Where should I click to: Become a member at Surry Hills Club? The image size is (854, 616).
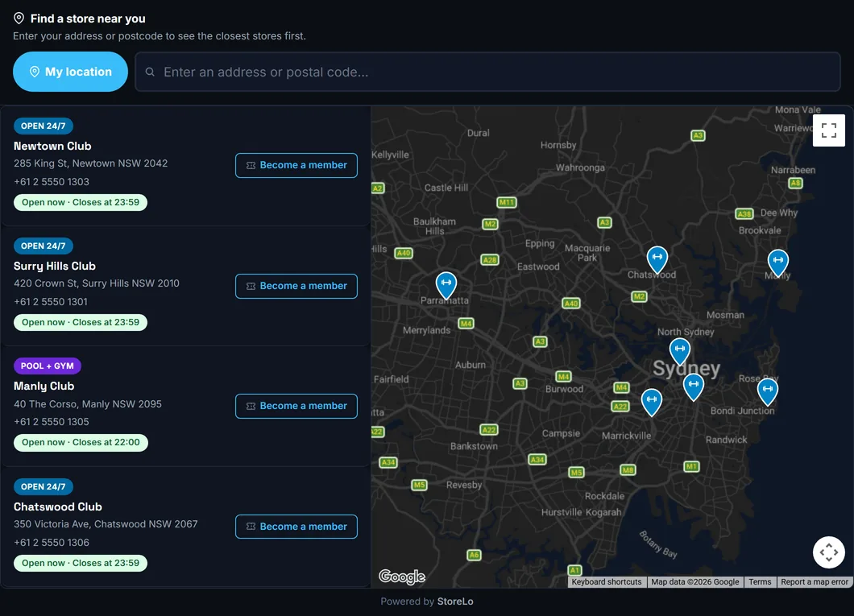pyautogui.click(x=296, y=286)
